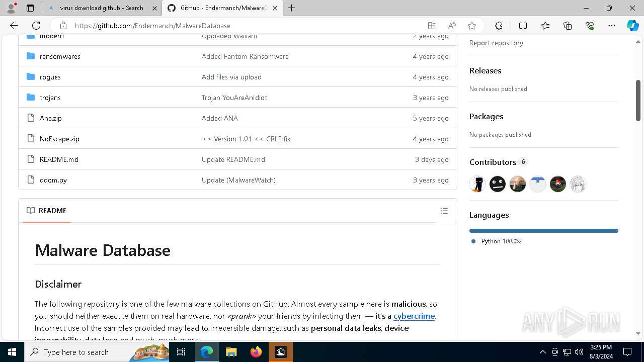644x362 pixels.
Task: Refresh the current page
Action: (36, 26)
